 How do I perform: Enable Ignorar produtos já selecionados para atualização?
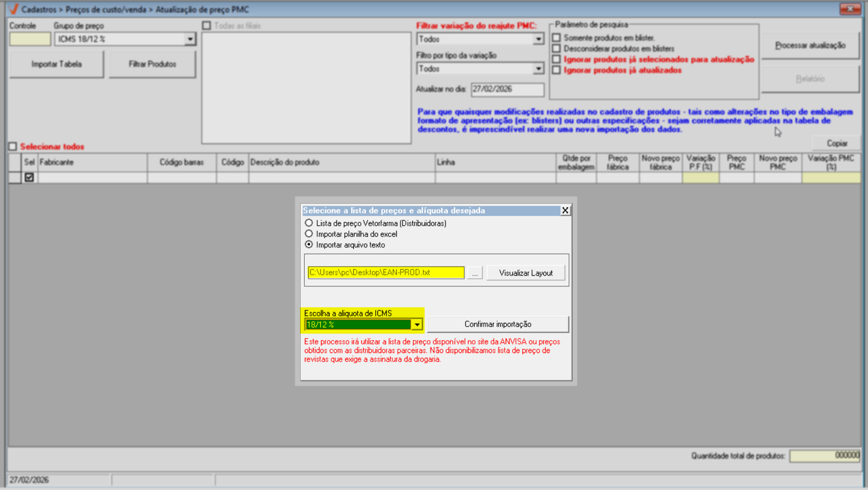click(x=557, y=59)
